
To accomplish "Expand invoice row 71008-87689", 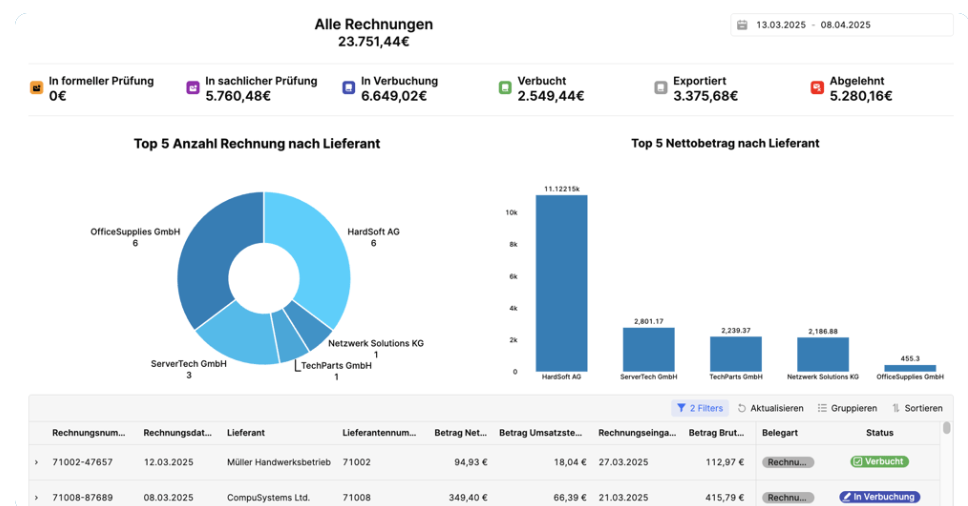I will (37, 497).
